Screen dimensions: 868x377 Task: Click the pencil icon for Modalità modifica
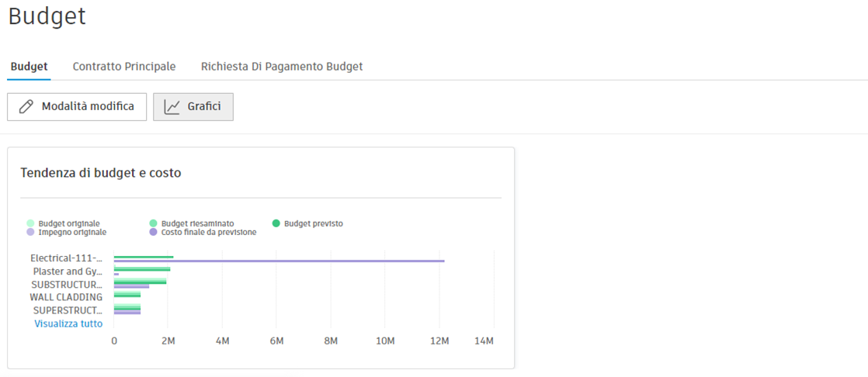26,107
